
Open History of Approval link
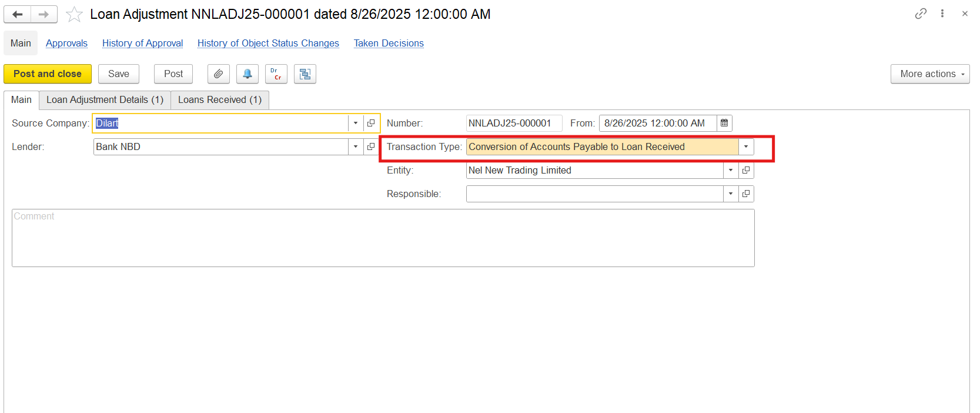point(142,43)
